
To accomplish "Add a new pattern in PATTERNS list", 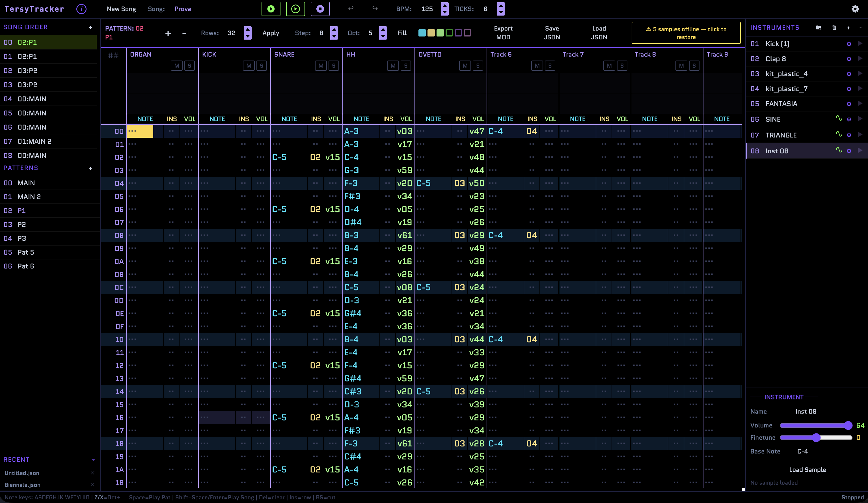I will 90,168.
